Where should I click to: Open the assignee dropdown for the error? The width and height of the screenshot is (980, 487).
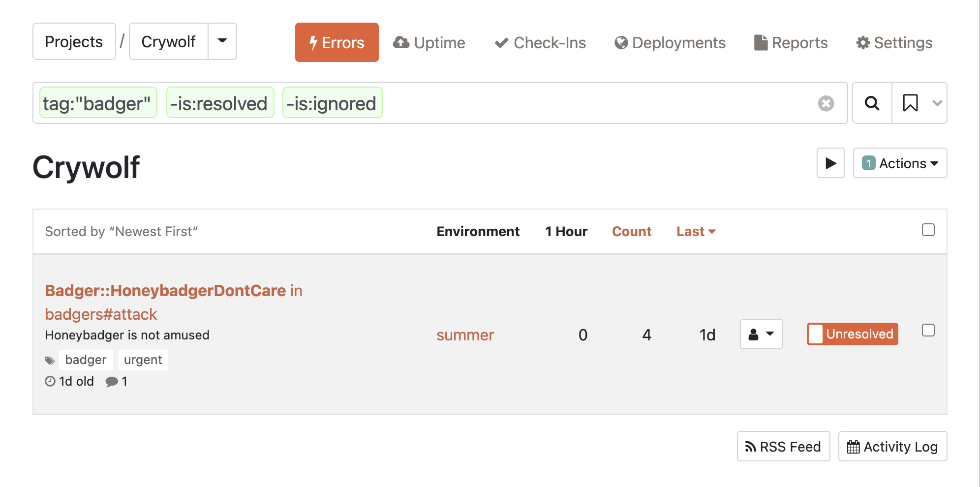pos(761,334)
